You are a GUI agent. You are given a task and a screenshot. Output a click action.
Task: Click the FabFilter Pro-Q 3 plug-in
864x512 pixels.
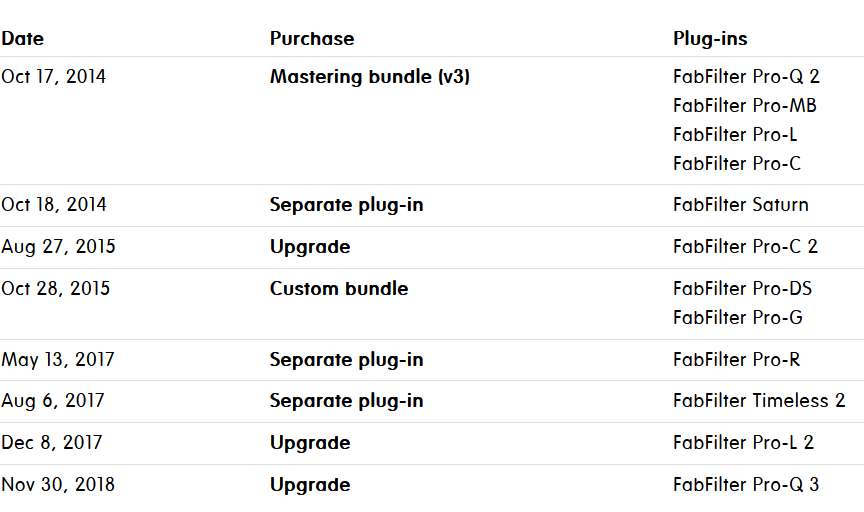click(x=746, y=485)
